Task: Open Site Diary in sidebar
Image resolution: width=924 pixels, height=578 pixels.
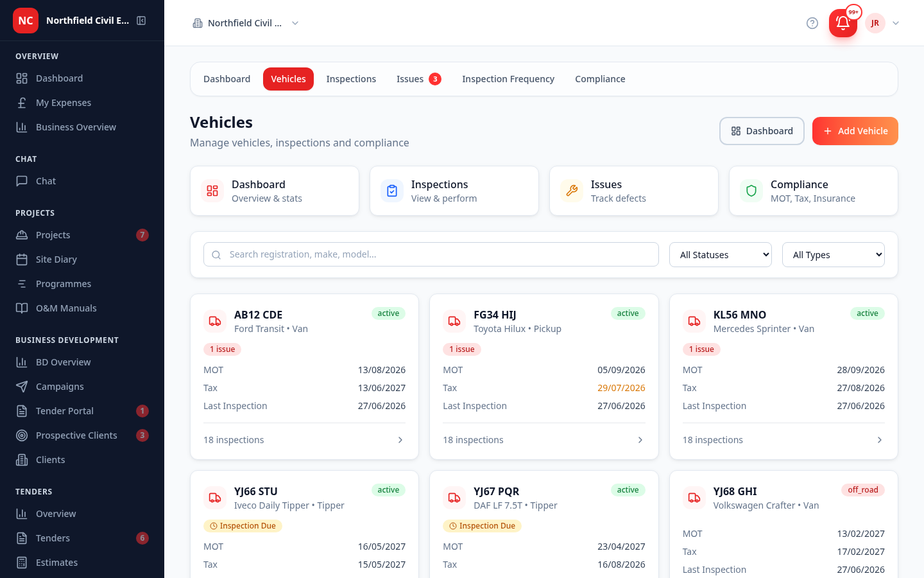Action: click(x=82, y=259)
